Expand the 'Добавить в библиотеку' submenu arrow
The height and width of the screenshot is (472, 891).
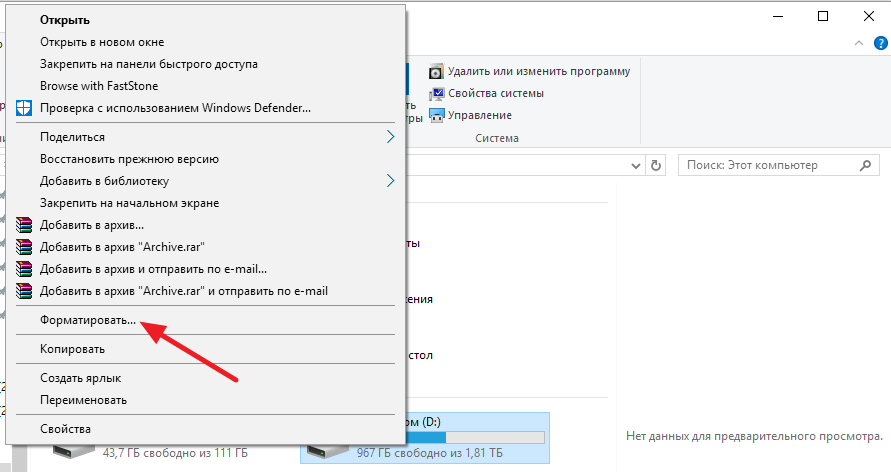[x=391, y=181]
